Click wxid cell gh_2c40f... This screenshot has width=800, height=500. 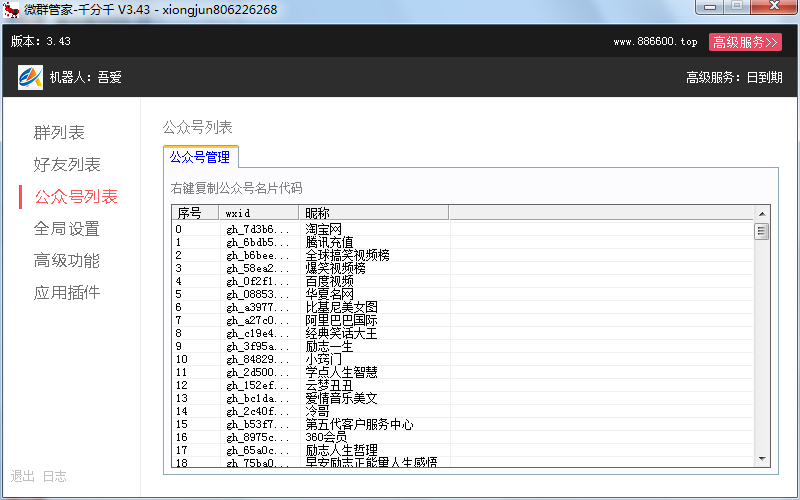(258, 412)
